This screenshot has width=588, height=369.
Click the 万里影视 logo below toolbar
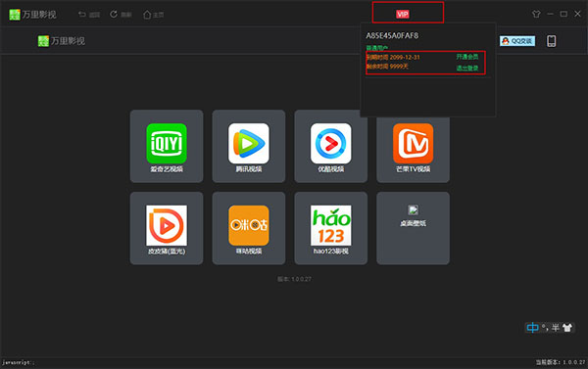[62, 41]
